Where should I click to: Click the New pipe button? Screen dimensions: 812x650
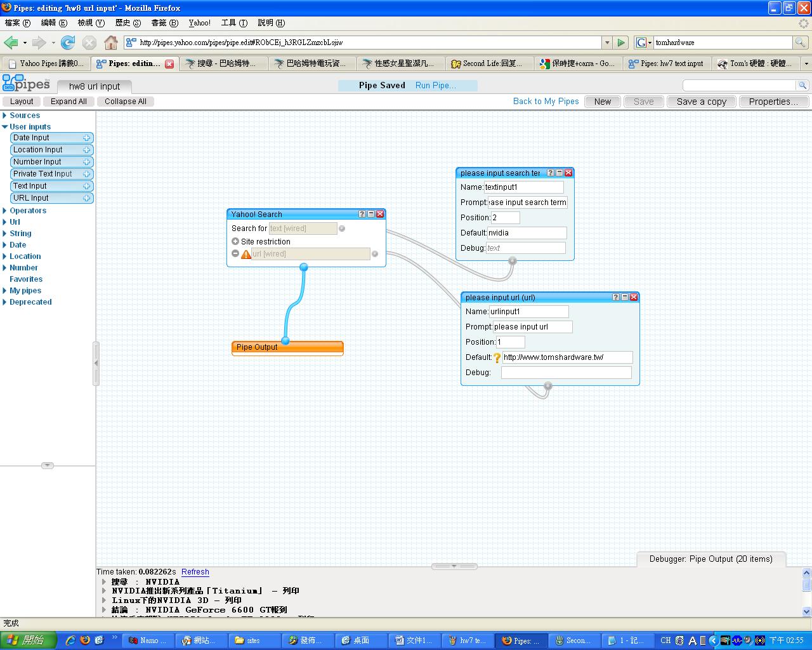[x=603, y=102]
